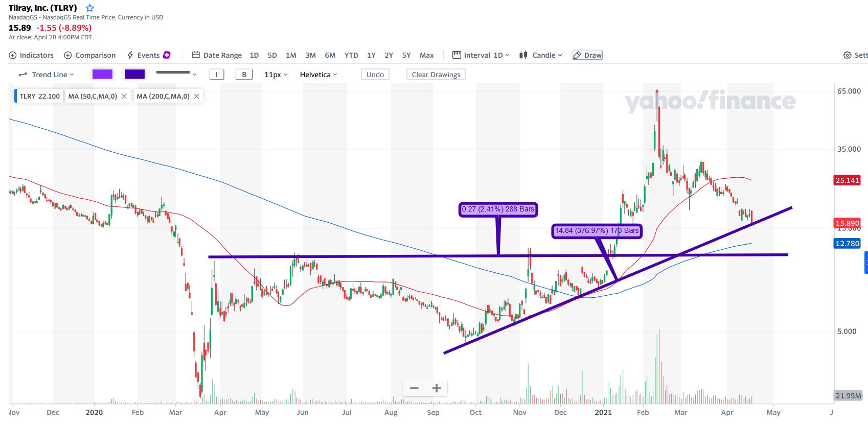
Task: Remove the MA (50,C,MA,0) indicator
Action: click(x=124, y=96)
